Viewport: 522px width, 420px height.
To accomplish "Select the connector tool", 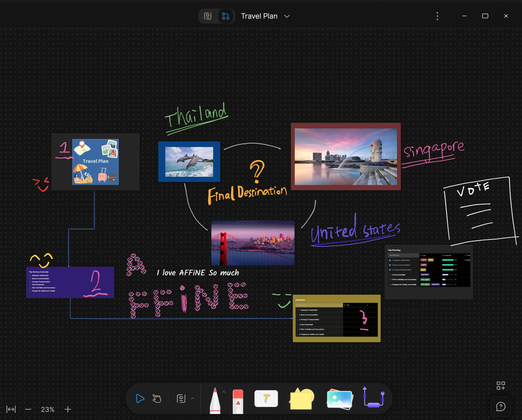I will tap(374, 398).
